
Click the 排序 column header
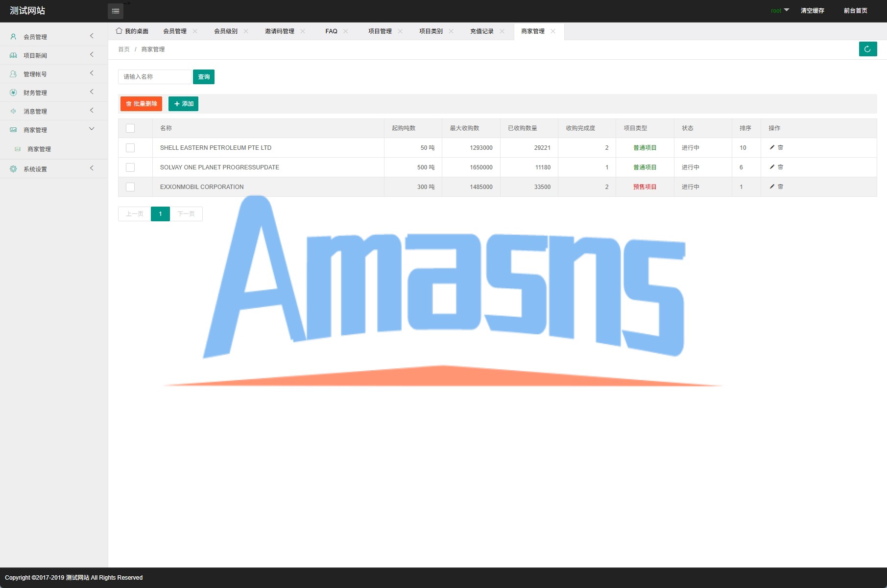point(745,128)
